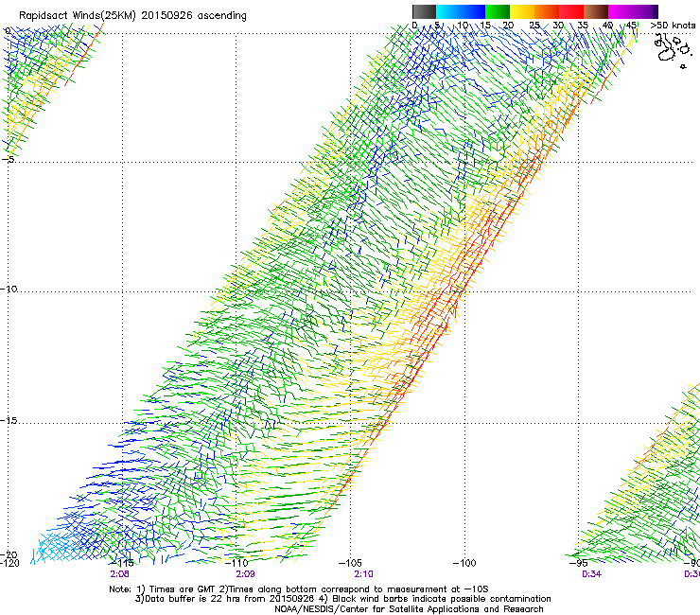Click the title 'Rapidscat Winds(25KM) 20150926 ascending'
Screen dimensions: 700x615
pyautogui.click(x=132, y=16)
